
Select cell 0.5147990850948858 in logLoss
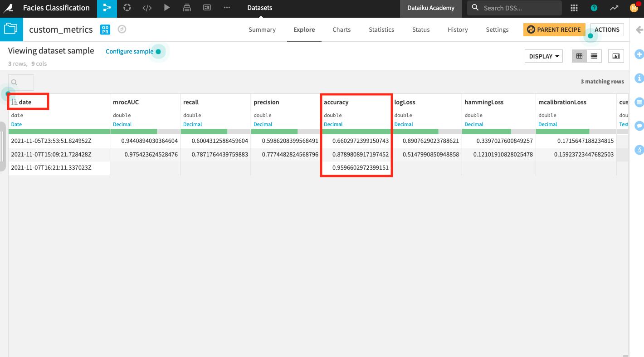click(x=427, y=155)
